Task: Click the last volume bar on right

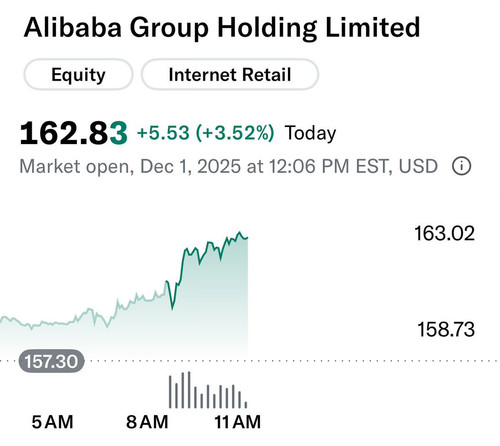Action: click(246, 404)
